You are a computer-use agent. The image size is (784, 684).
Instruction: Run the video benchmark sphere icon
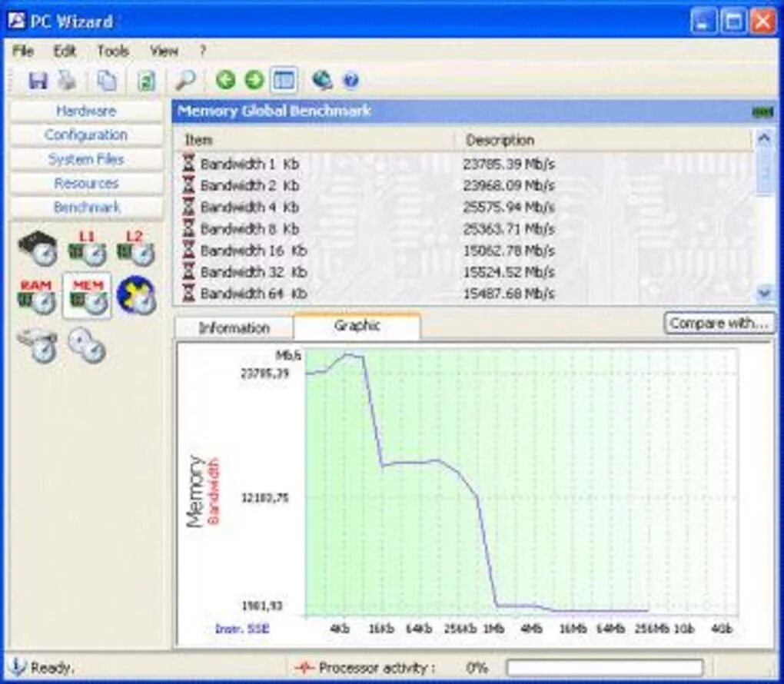136,295
